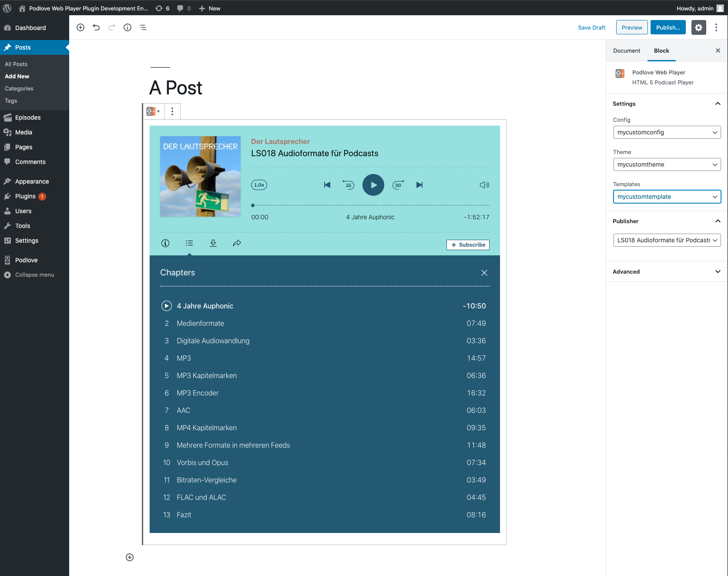Skip to previous chapter in player
The image size is (728, 576).
pos(327,185)
